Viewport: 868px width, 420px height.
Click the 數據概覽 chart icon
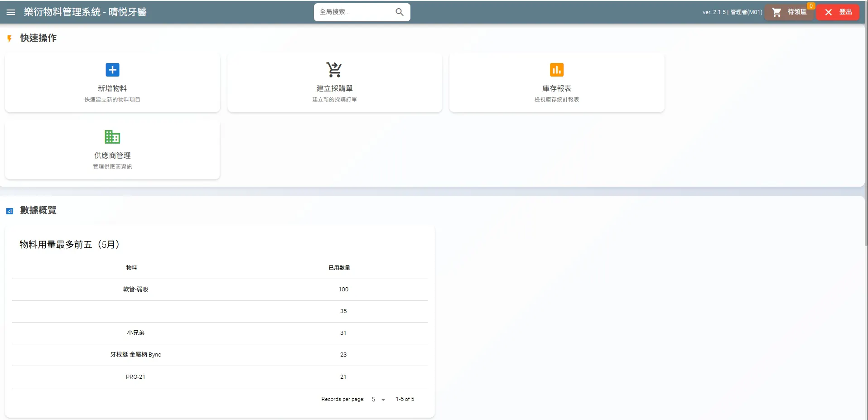(10, 211)
